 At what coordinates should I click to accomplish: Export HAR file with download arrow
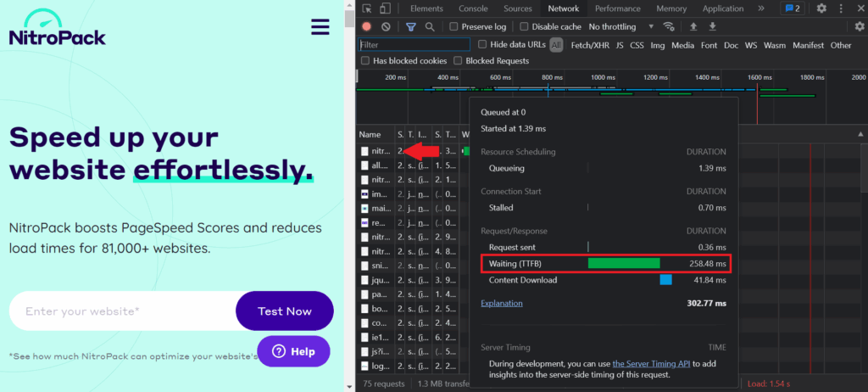712,26
